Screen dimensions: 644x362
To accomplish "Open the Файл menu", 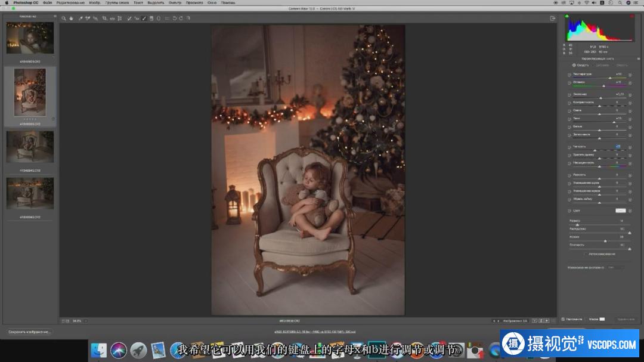I will [47, 3].
